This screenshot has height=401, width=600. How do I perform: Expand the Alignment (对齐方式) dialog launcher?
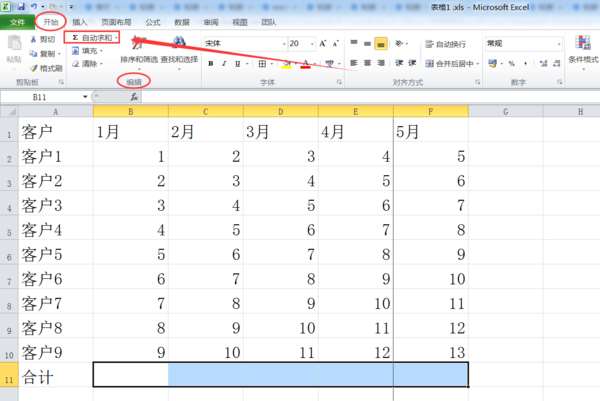[478, 82]
